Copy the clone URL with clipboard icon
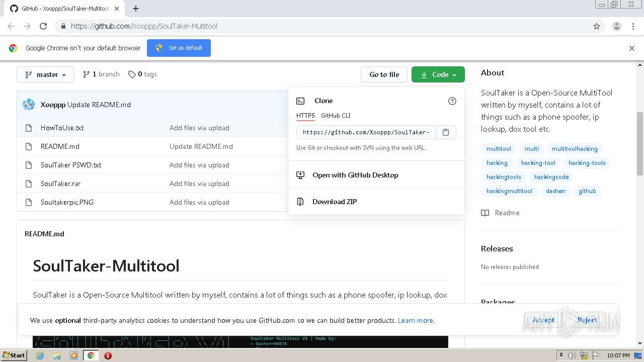This screenshot has width=644, height=362. tap(445, 132)
